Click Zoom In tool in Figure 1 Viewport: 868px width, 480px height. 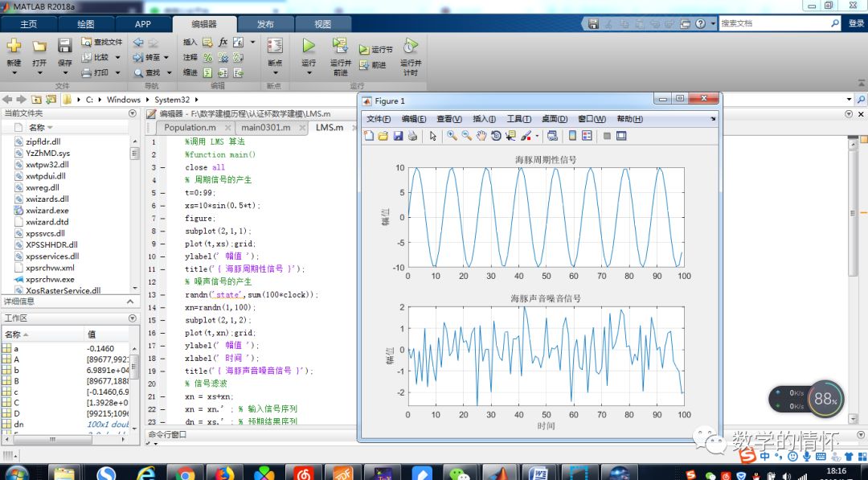point(452,136)
